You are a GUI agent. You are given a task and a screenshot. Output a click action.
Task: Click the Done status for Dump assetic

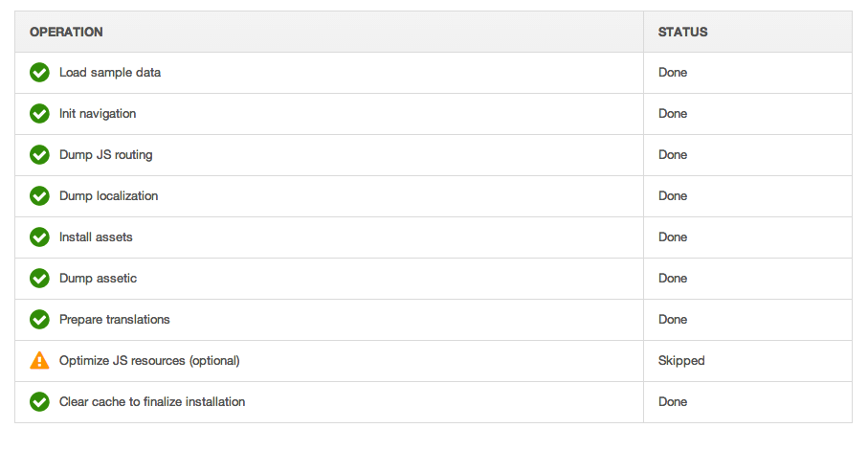(673, 278)
